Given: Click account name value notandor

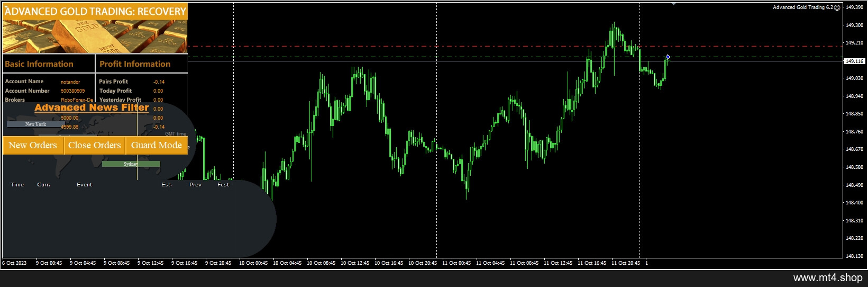Looking at the screenshot, I should 70,82.
